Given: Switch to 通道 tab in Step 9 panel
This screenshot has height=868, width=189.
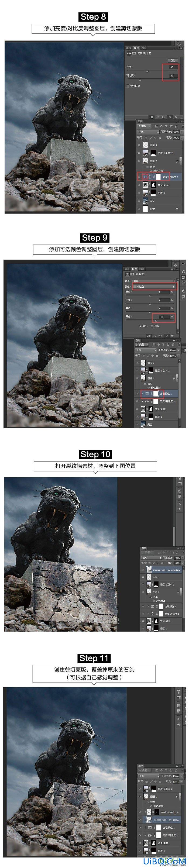Looking at the screenshot, I should click(127, 269).
